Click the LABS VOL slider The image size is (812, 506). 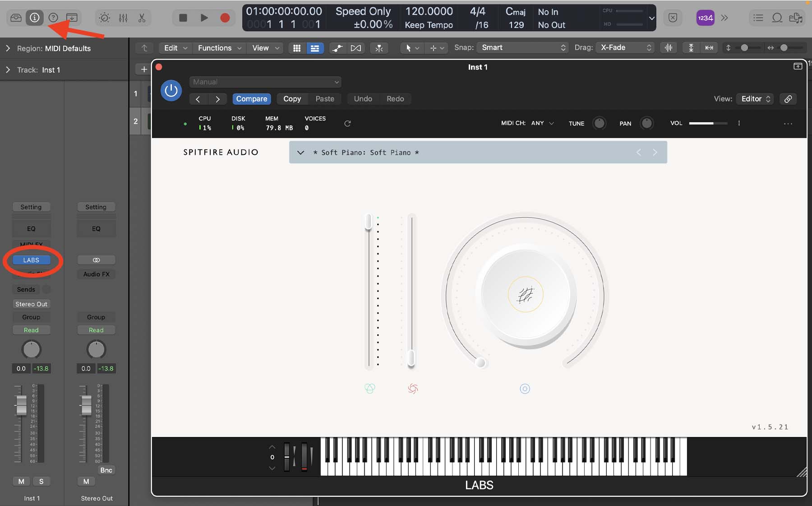click(x=707, y=123)
